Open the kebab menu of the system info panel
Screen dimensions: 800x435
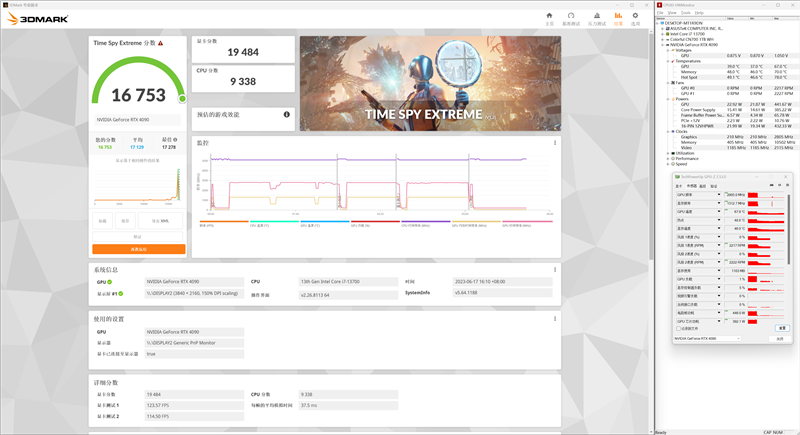click(x=555, y=269)
